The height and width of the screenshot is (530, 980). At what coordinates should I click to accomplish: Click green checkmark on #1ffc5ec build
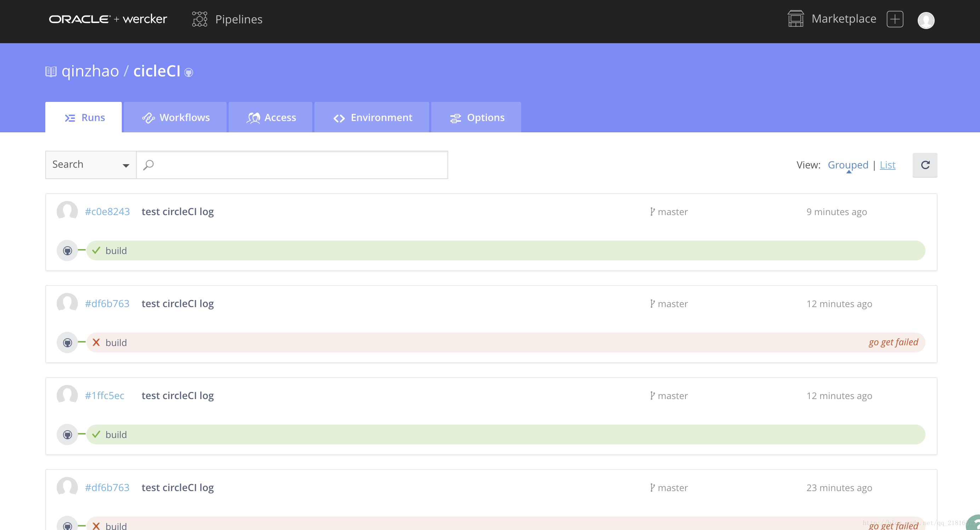(96, 434)
